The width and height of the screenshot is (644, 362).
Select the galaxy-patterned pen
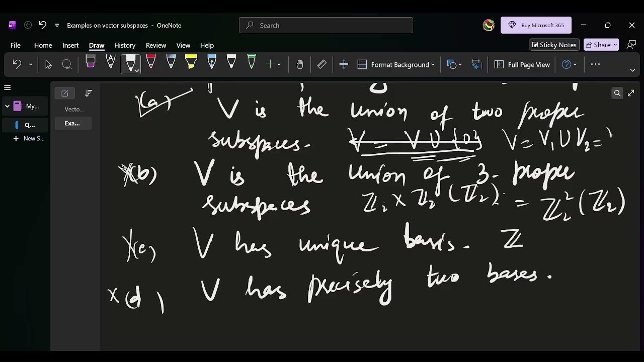171,62
